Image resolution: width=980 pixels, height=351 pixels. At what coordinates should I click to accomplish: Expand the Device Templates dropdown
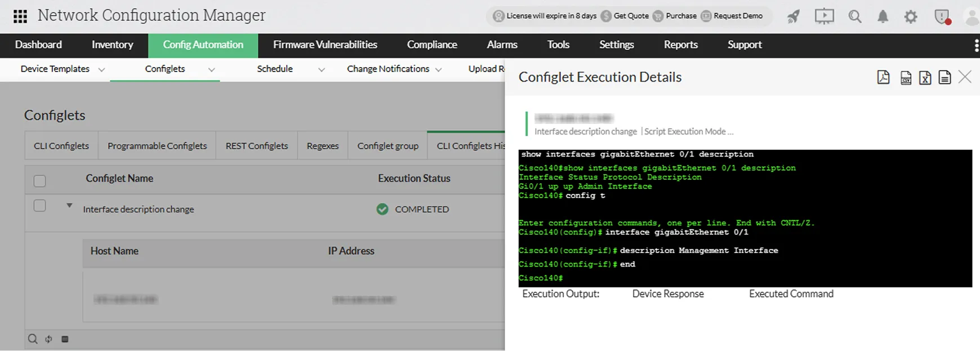coord(101,70)
